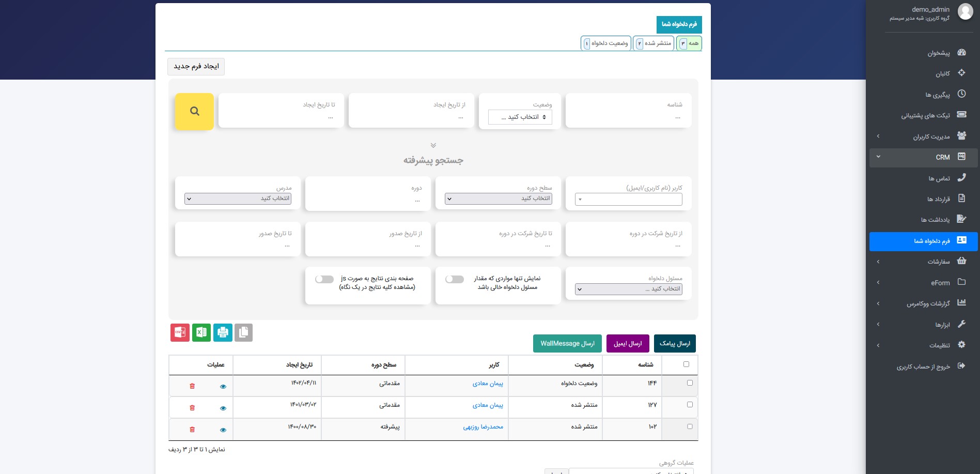The width and height of the screenshot is (980, 474).
Task: Toggle the select-all checkbox in table header
Action: click(686, 364)
